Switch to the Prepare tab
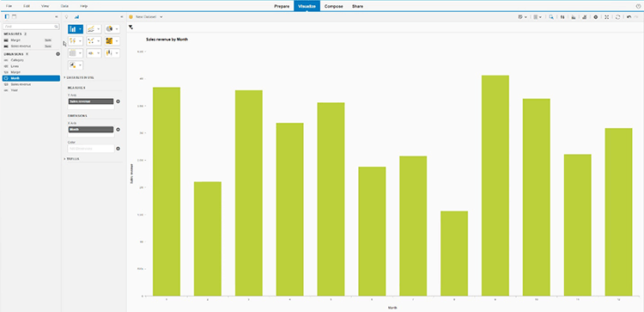The height and width of the screenshot is (312, 644). click(282, 6)
